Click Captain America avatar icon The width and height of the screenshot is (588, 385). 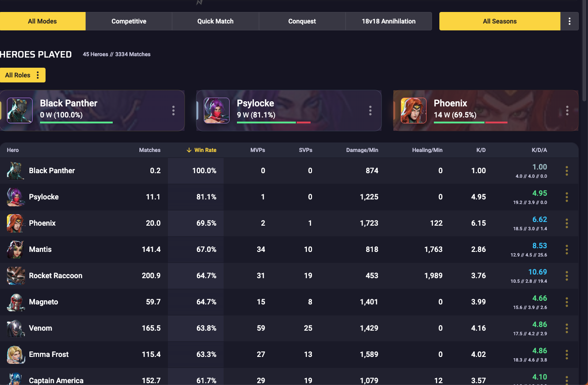pos(16,379)
